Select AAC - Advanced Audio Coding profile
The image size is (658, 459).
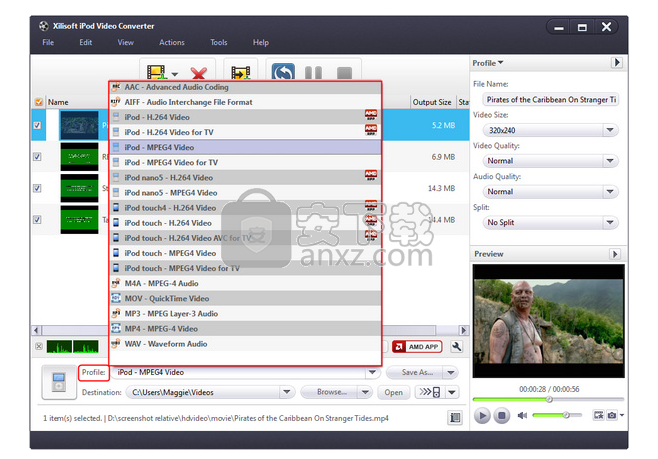[245, 87]
